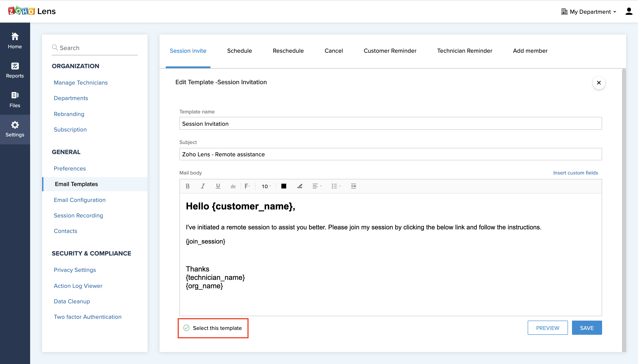Open the black font color swatch
Image resolution: width=638 pixels, height=364 pixels.
(284, 186)
